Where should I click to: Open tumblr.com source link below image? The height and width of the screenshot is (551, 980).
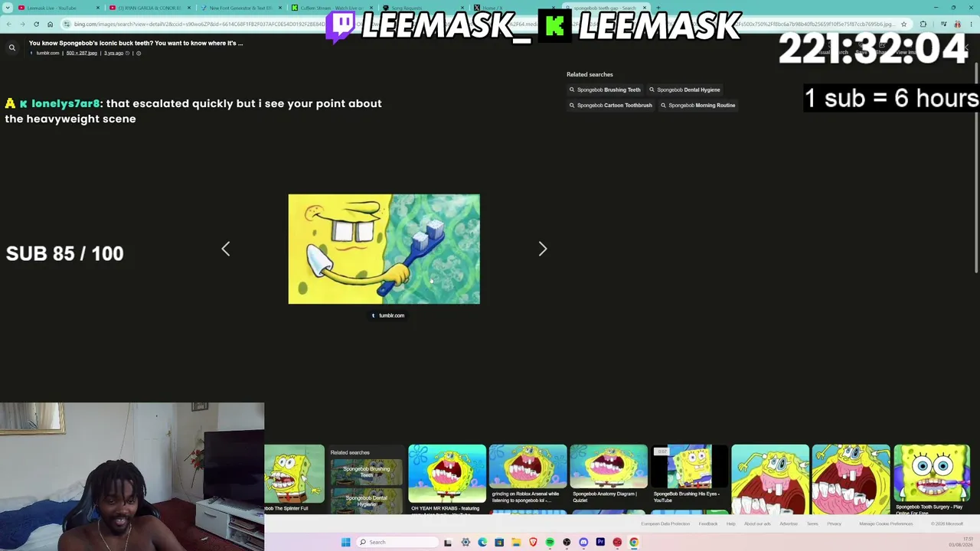point(387,315)
